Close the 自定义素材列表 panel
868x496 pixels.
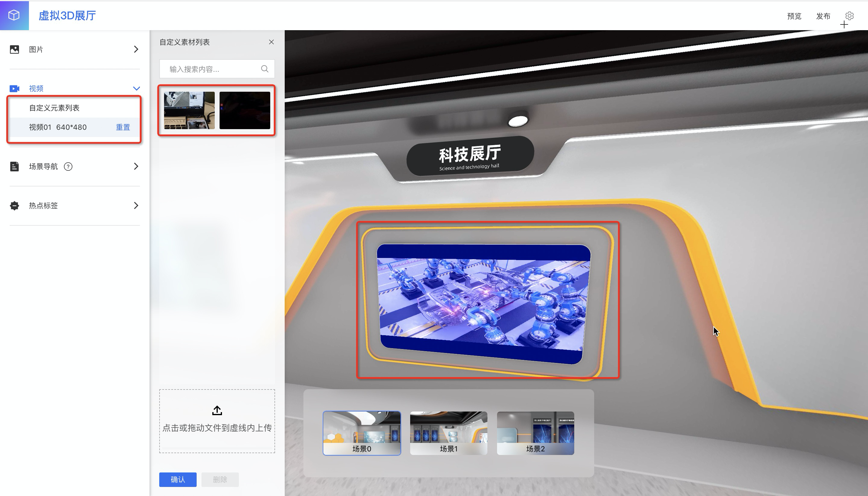click(271, 42)
